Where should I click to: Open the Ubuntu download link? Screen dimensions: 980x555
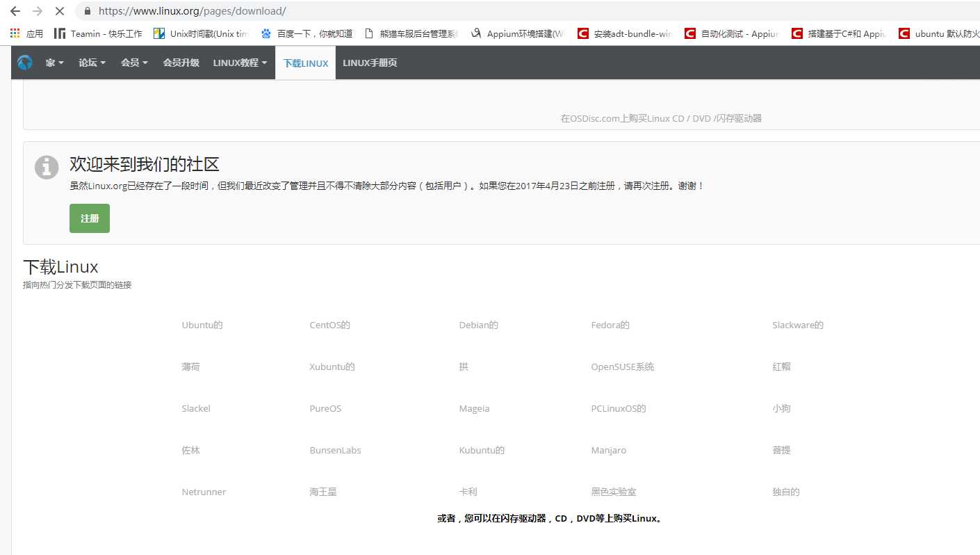coord(202,325)
